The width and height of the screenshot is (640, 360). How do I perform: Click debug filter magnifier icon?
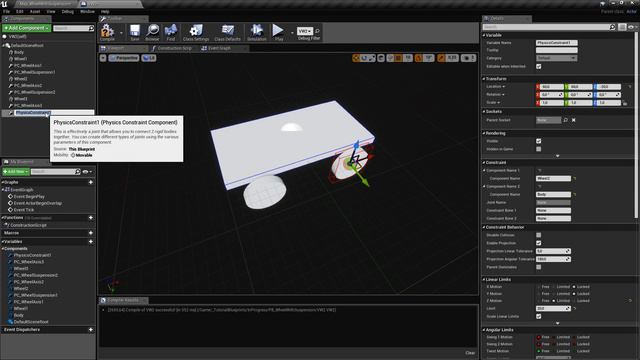(317, 31)
